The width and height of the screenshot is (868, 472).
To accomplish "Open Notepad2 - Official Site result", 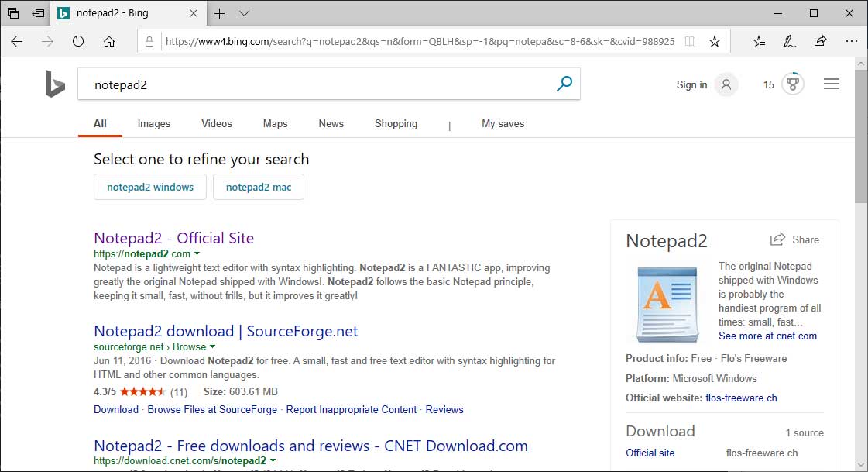I will coord(173,238).
